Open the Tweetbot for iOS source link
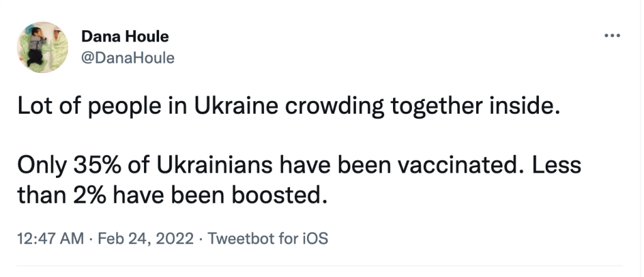The image size is (644, 277). click(267, 239)
